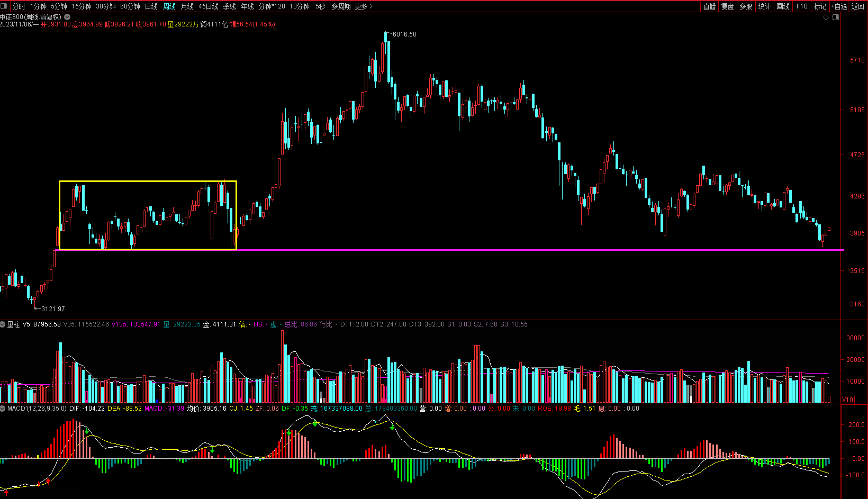The height and width of the screenshot is (499, 868).
Task: Click the 返回 back button
Action: (x=858, y=6)
